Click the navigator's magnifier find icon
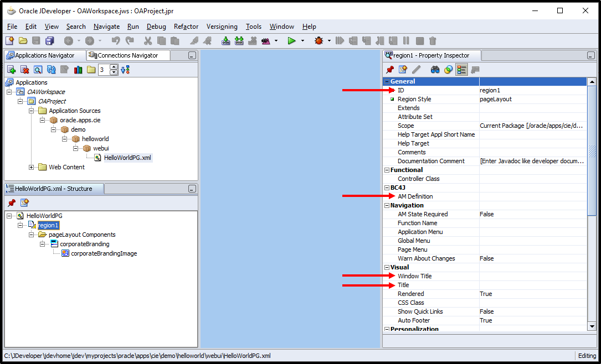Image resolution: width=601 pixels, height=364 pixels. tap(38, 70)
